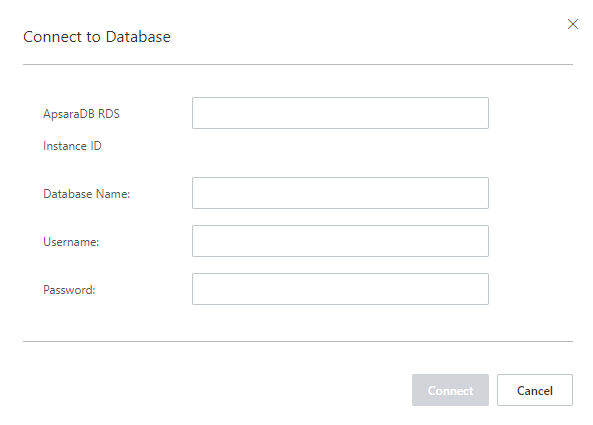Cancel the database connection dialog
The height and width of the screenshot is (425, 593).
click(534, 390)
